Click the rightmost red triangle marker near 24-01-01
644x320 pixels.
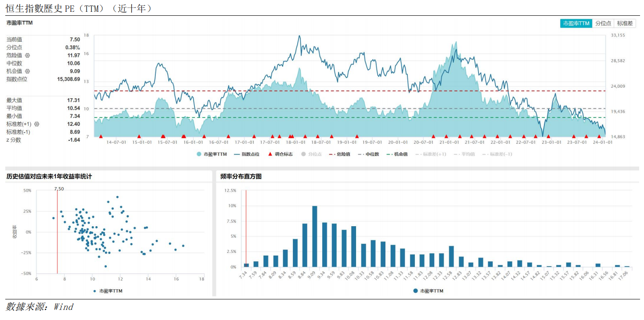click(x=599, y=136)
